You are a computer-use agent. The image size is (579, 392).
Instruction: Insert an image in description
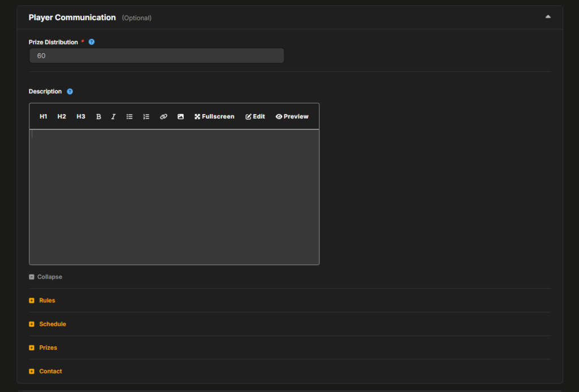click(x=180, y=116)
